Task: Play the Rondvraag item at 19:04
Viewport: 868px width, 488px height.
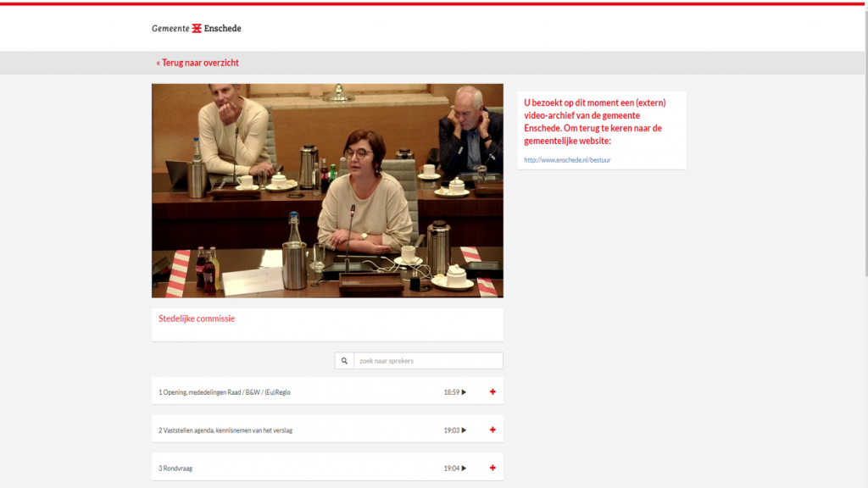Action: [455, 469]
